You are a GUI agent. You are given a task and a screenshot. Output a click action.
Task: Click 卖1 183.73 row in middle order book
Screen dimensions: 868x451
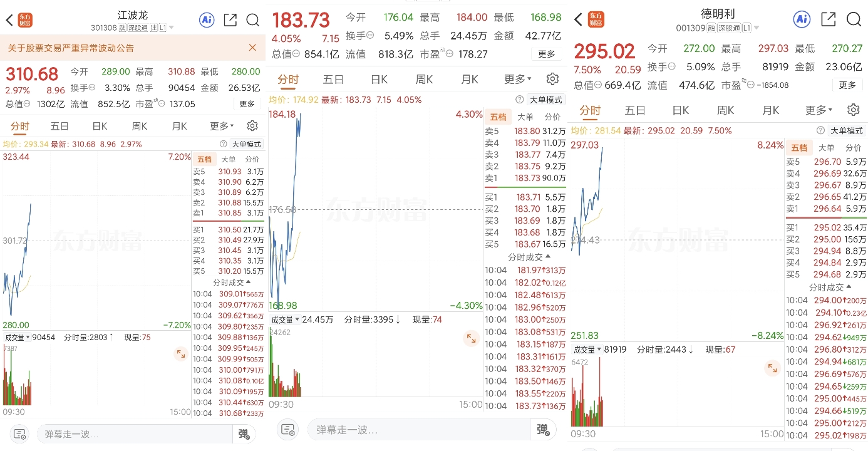coord(525,179)
